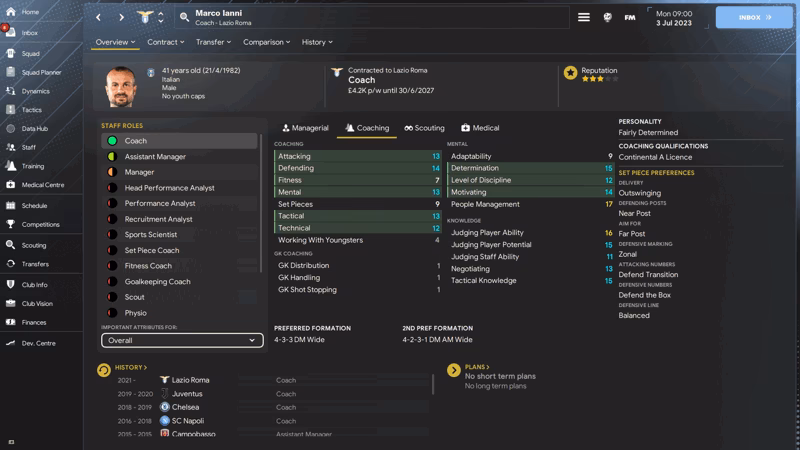Open Schedule icon in sidebar
Screen dimensions: 800x450
click(11, 206)
